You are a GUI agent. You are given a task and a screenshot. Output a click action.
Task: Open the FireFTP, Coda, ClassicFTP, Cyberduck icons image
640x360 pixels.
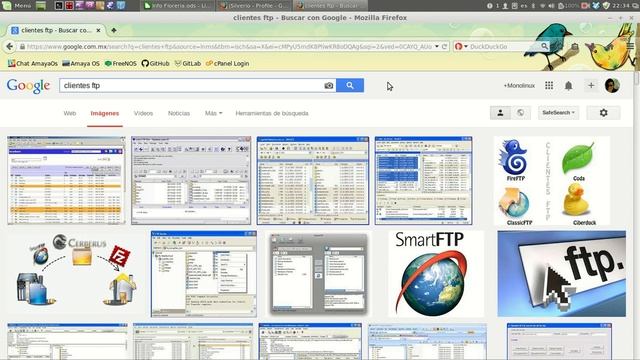[x=551, y=181]
